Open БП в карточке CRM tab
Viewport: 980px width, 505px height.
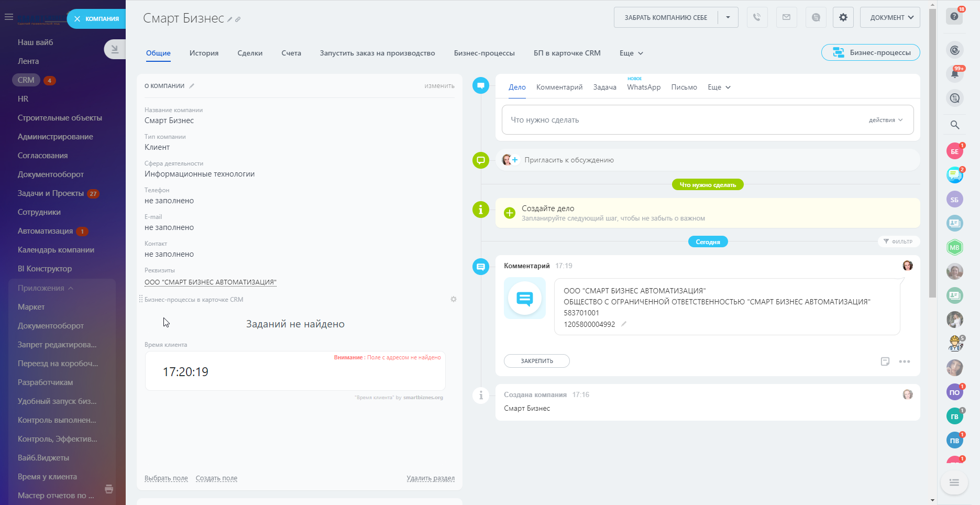[x=567, y=53]
